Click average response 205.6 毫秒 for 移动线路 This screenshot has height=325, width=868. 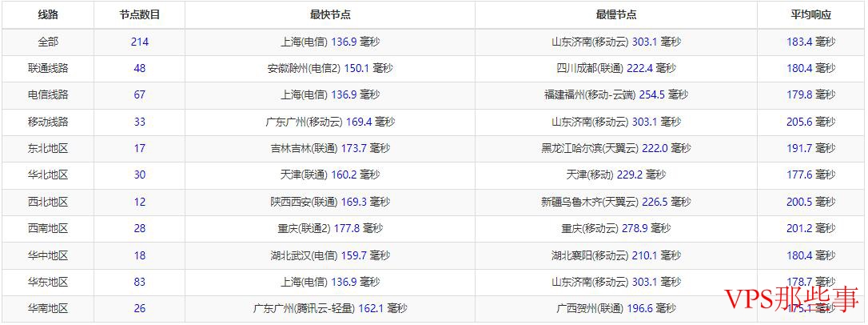pyautogui.click(x=811, y=122)
